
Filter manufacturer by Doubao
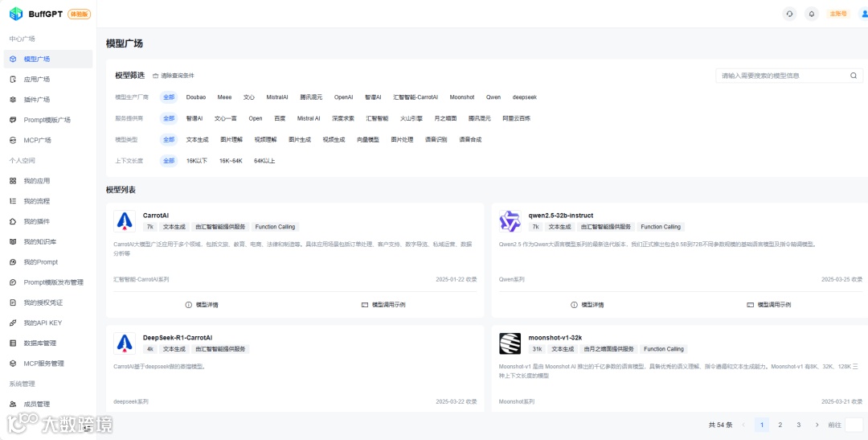point(196,97)
